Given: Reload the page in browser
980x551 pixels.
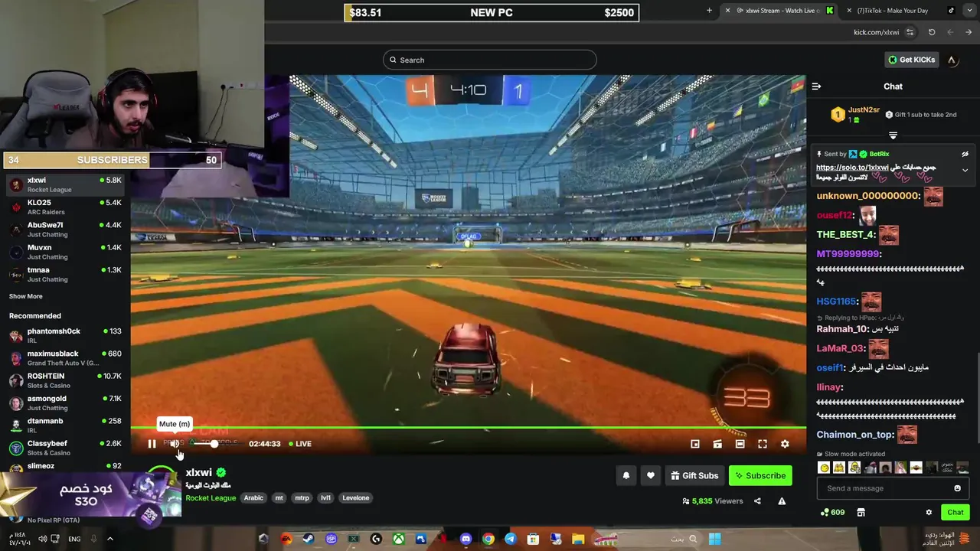Looking at the screenshot, I should 932,32.
